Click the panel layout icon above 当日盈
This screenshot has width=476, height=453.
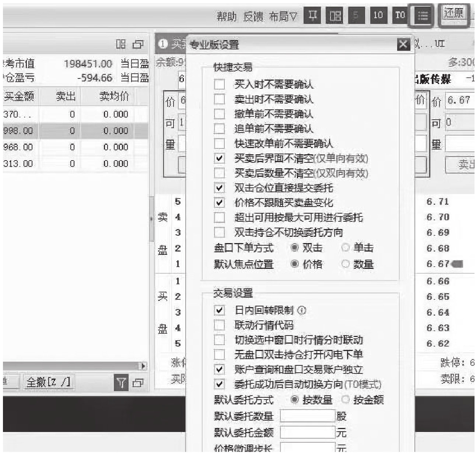(121, 44)
